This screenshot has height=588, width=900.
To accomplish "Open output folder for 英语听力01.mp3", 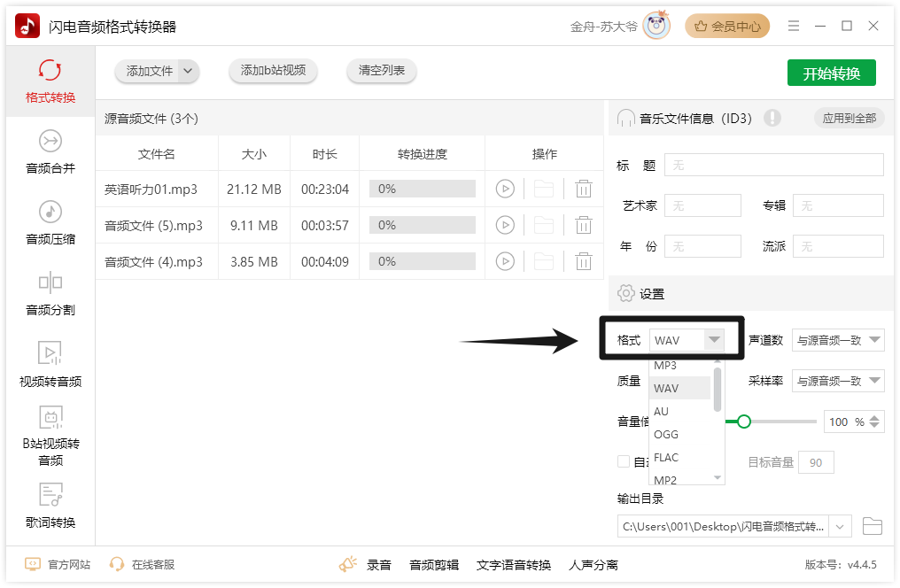I will (544, 189).
